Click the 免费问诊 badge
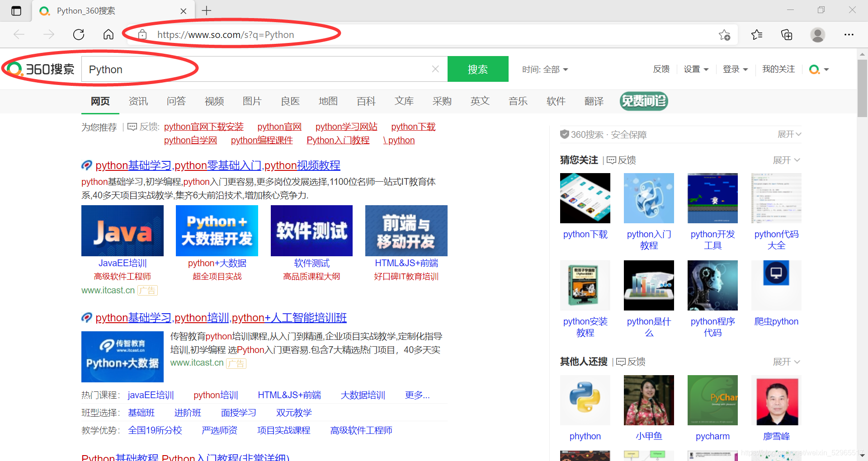 pos(644,101)
